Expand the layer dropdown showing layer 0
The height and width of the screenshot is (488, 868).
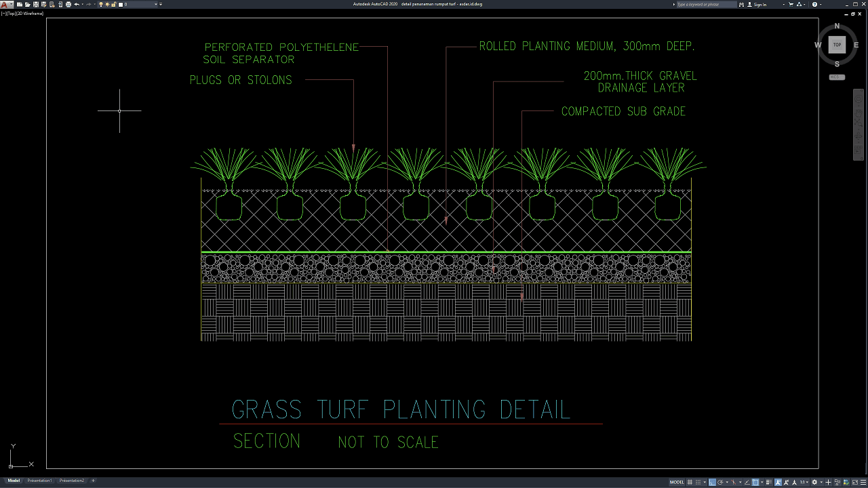coord(157,4)
